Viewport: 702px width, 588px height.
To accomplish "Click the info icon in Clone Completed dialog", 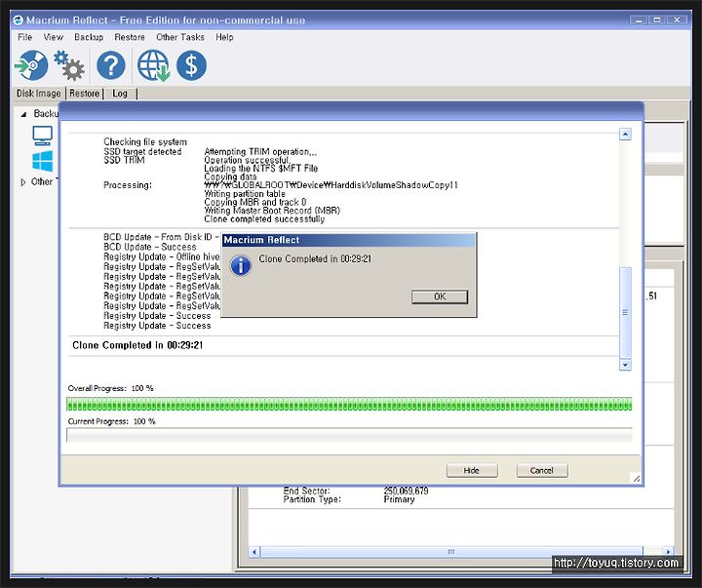I will [x=241, y=265].
